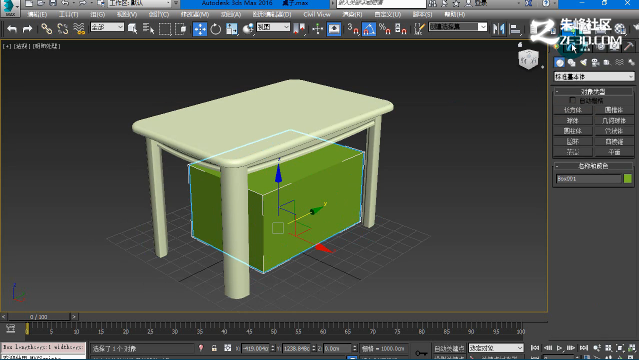Viewport: 639px width, 360px height.
Task: Activate the Unlink Selection tool
Action: (x=62, y=29)
